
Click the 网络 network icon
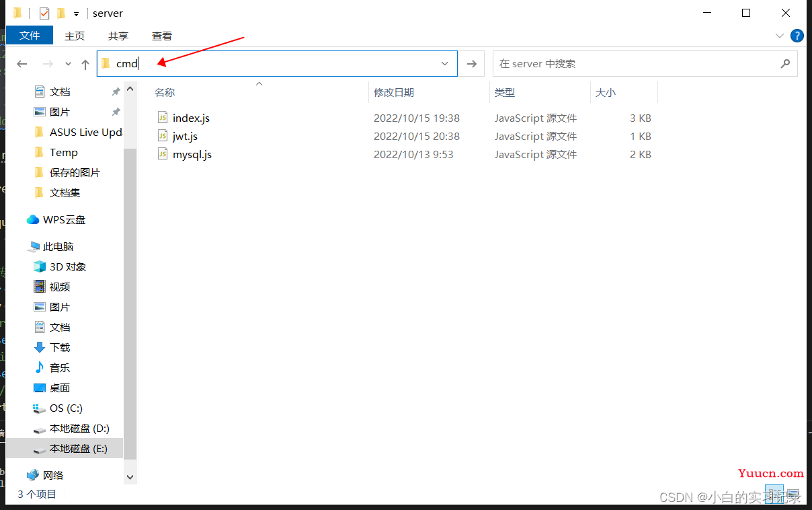click(32, 475)
